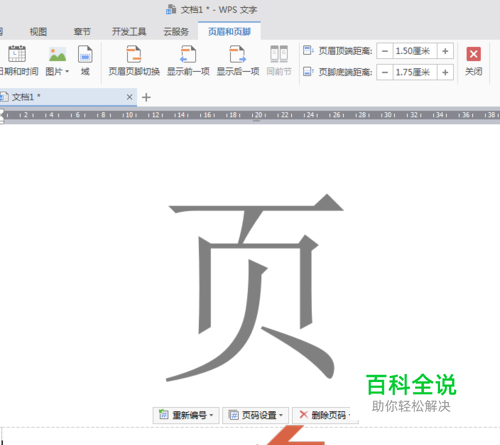Decrease header top distance with minus
500x445 pixels.
tap(385, 51)
